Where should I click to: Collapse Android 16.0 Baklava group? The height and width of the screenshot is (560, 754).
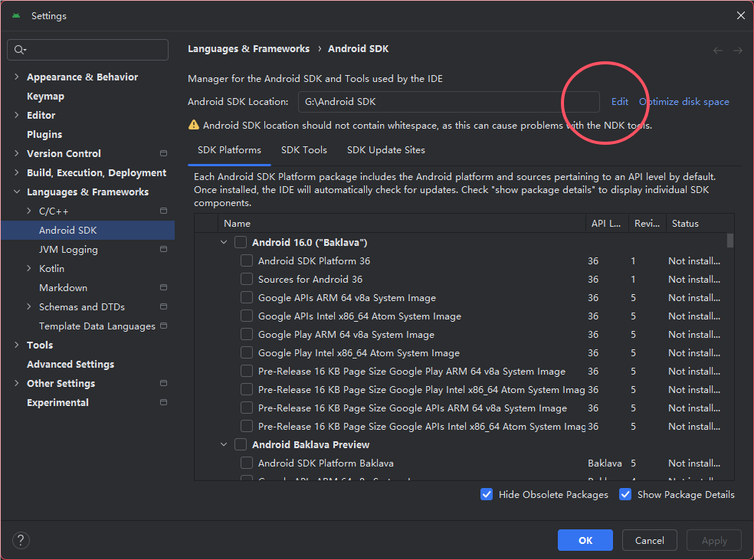[x=224, y=242]
